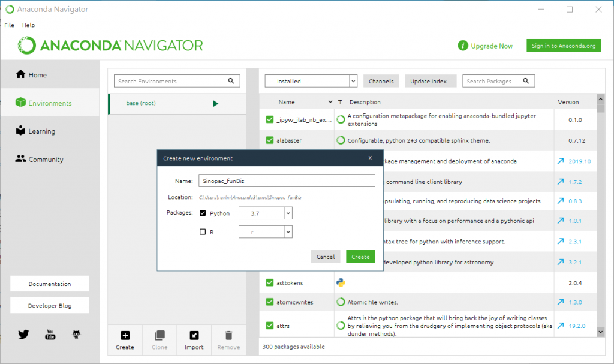The height and width of the screenshot is (364, 614).
Task: Click the Description column header
Action: (x=365, y=102)
